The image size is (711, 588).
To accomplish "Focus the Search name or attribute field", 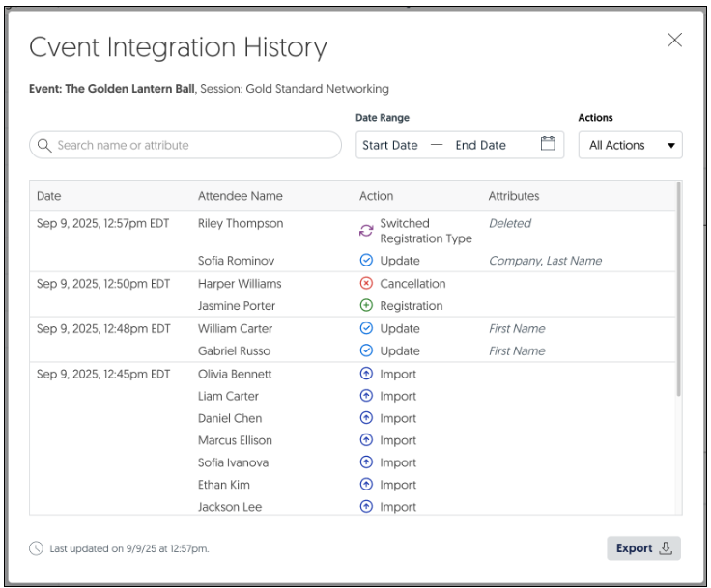I will [x=193, y=145].
